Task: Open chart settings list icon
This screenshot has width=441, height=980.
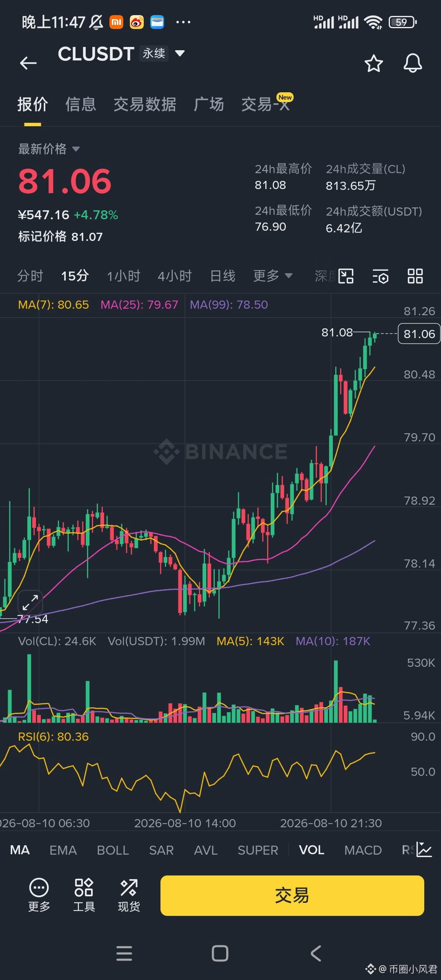Action: pos(380,276)
